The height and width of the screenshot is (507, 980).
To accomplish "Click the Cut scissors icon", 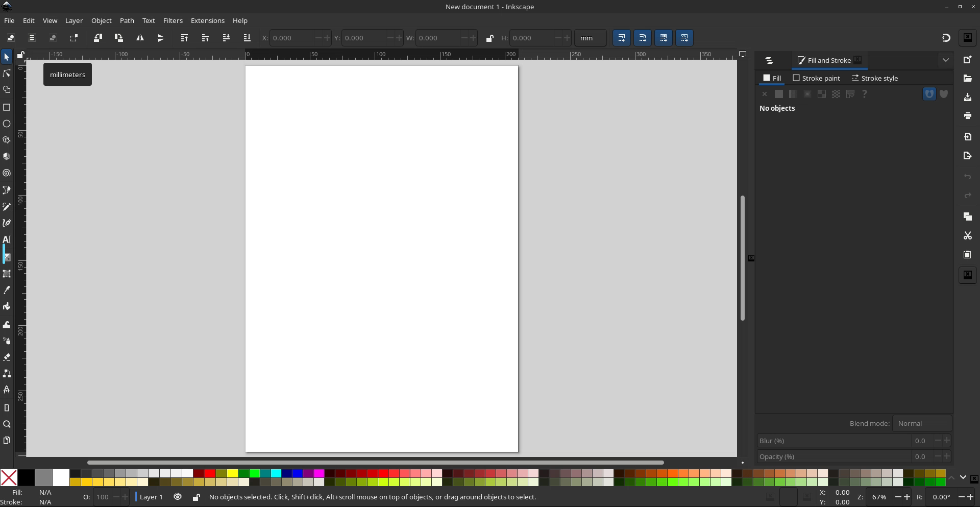I will click(x=967, y=235).
